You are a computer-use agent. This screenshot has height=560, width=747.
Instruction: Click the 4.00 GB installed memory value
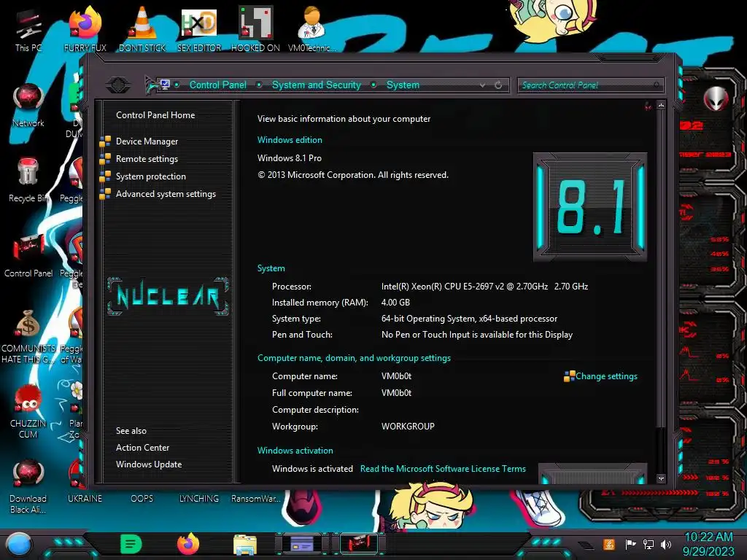coord(395,303)
